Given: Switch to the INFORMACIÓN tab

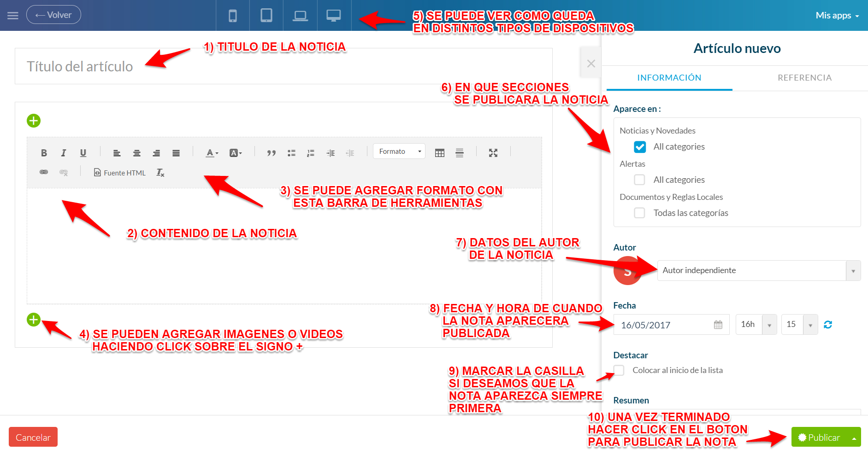Looking at the screenshot, I should [x=669, y=78].
